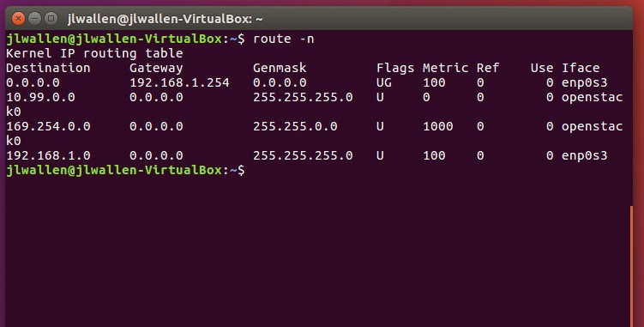Click the jlwallen@jlwallen-VirtualBox window title

click(165, 19)
